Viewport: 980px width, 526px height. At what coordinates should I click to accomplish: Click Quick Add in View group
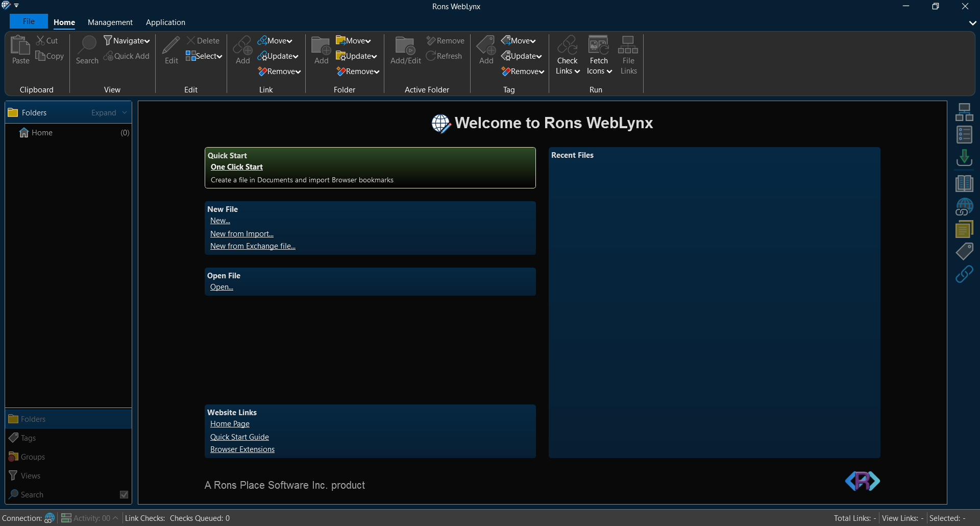click(x=127, y=56)
